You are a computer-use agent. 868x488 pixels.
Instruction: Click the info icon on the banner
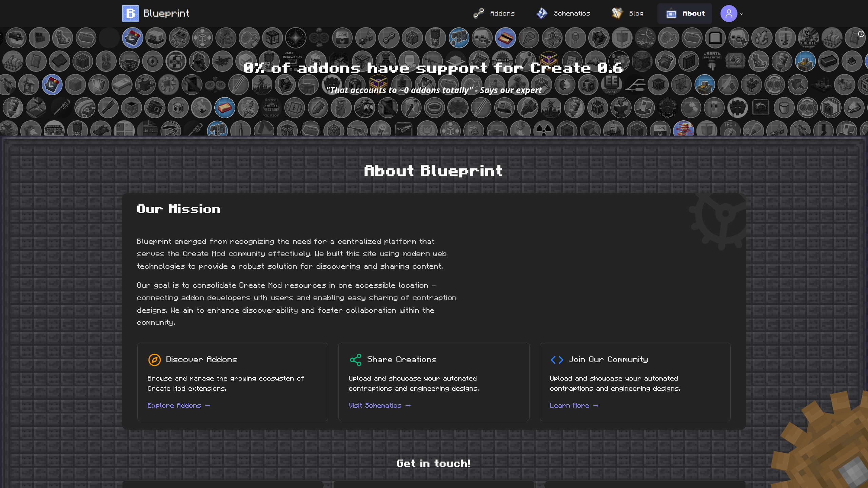pyautogui.click(x=861, y=34)
